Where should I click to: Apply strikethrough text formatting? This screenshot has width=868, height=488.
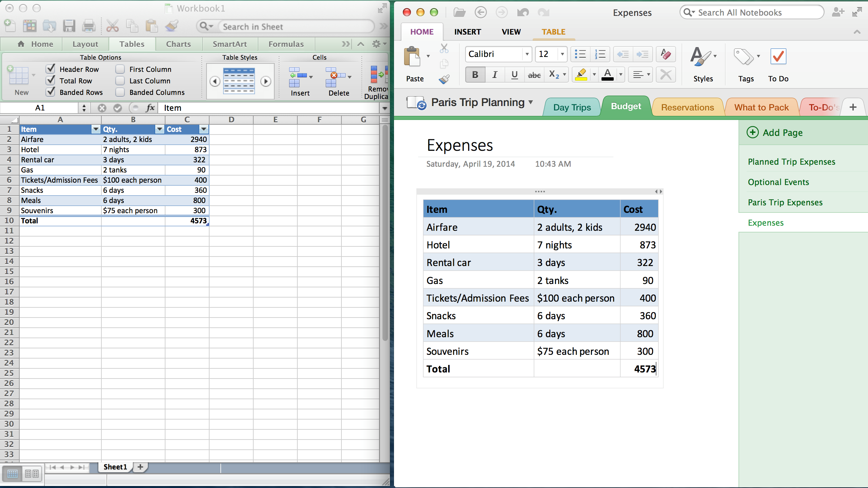534,75
